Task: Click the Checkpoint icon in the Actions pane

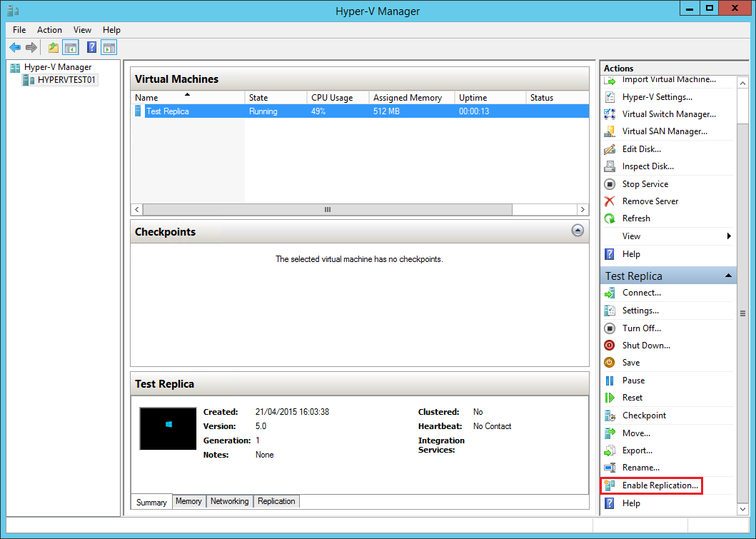Action: coord(610,415)
